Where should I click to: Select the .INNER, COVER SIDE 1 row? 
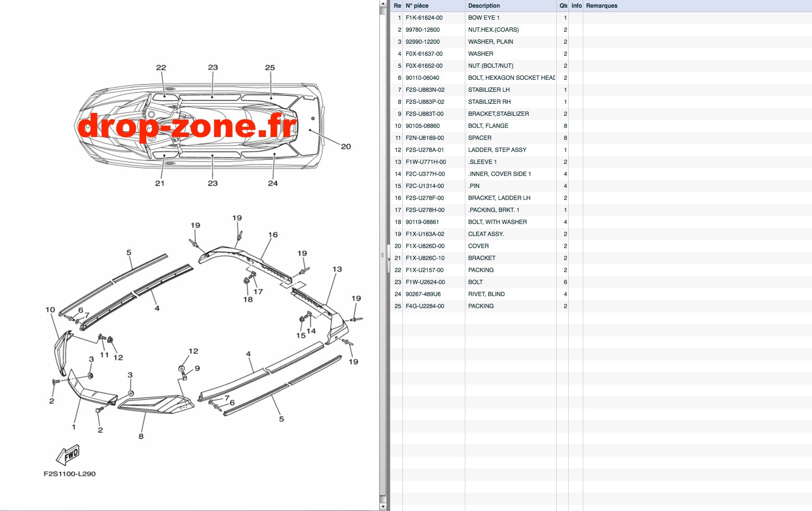pyautogui.click(x=601, y=174)
